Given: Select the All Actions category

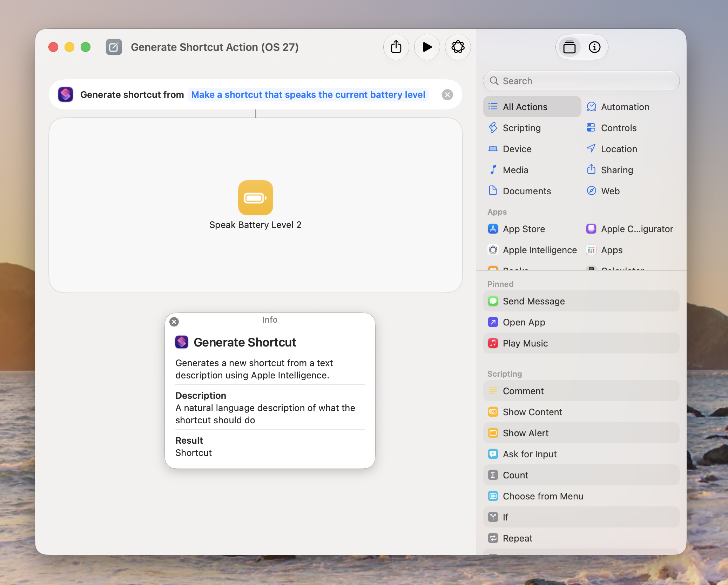Looking at the screenshot, I should click(x=532, y=107).
